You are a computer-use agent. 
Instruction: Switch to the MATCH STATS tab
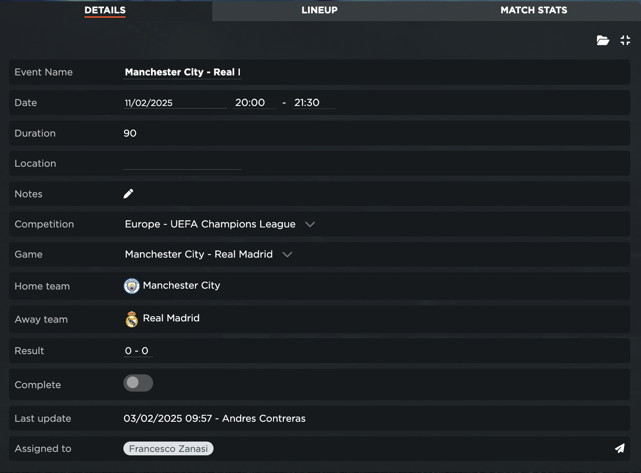534,10
